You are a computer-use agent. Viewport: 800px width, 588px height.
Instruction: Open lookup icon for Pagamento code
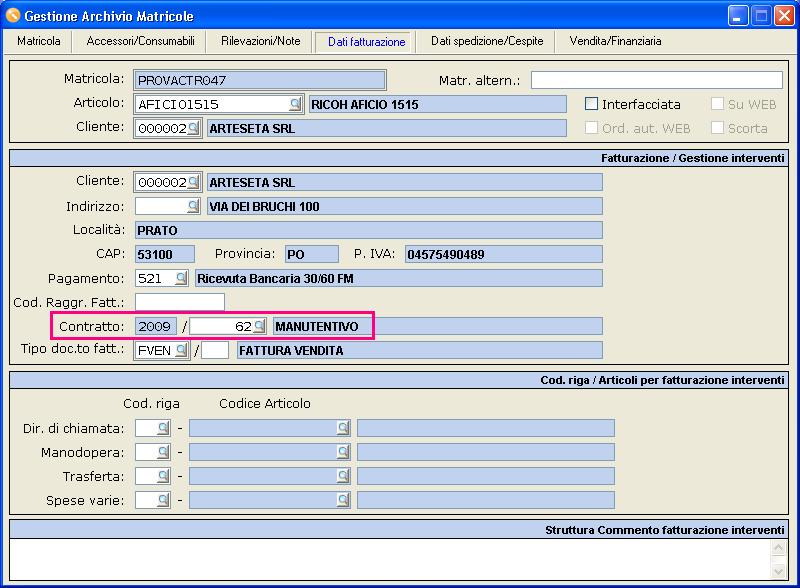tap(181, 278)
